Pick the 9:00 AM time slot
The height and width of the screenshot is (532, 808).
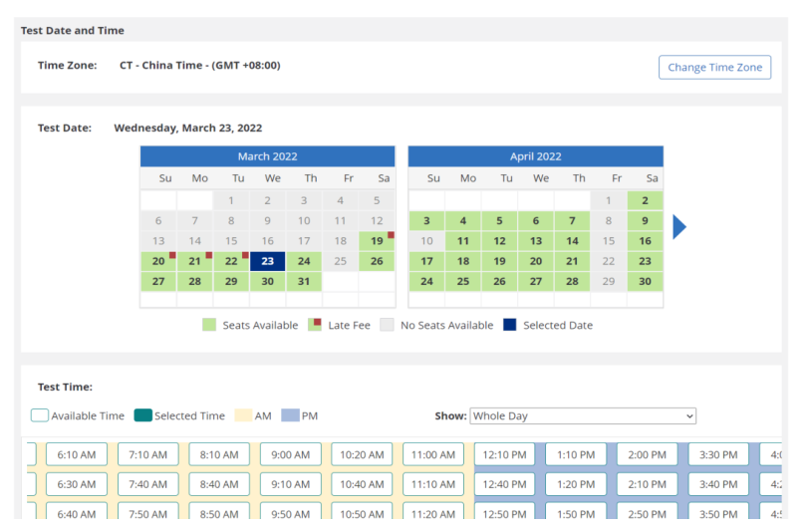point(291,454)
